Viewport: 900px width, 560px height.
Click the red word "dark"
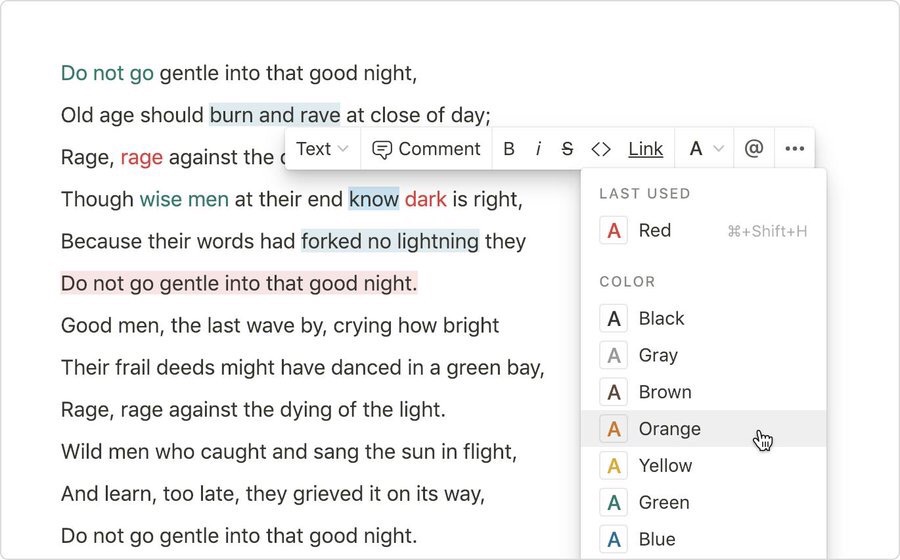pyautogui.click(x=425, y=200)
